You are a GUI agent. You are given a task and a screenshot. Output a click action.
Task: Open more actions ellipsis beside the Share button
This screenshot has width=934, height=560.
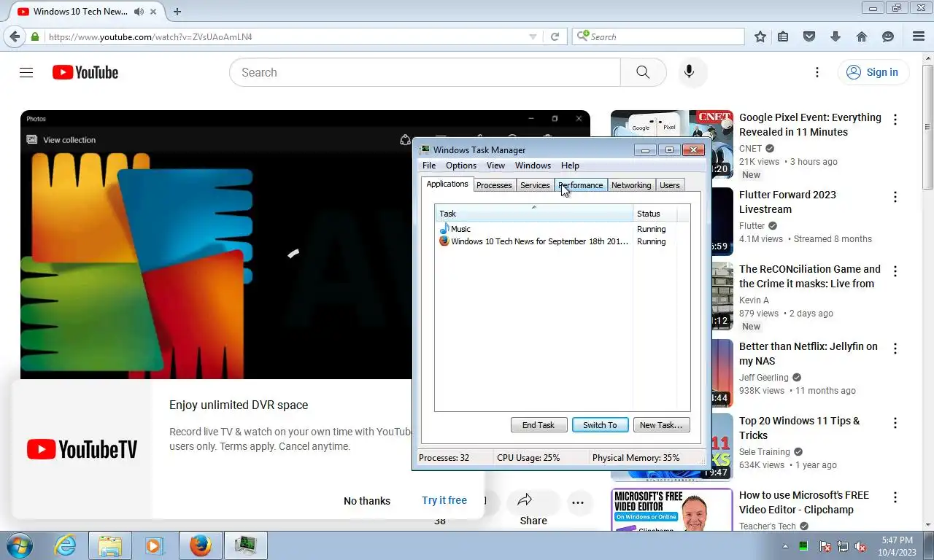(578, 502)
